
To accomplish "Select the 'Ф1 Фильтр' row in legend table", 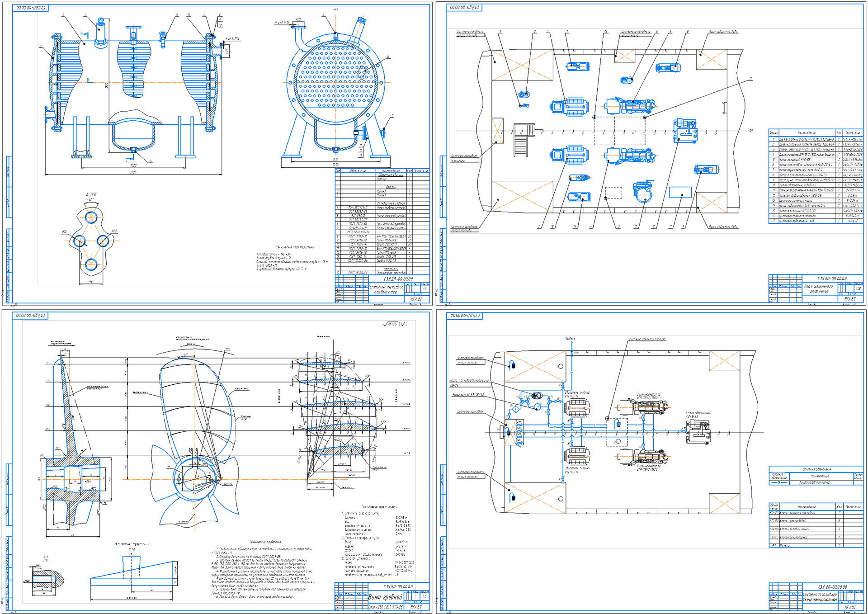I will coord(816,545).
